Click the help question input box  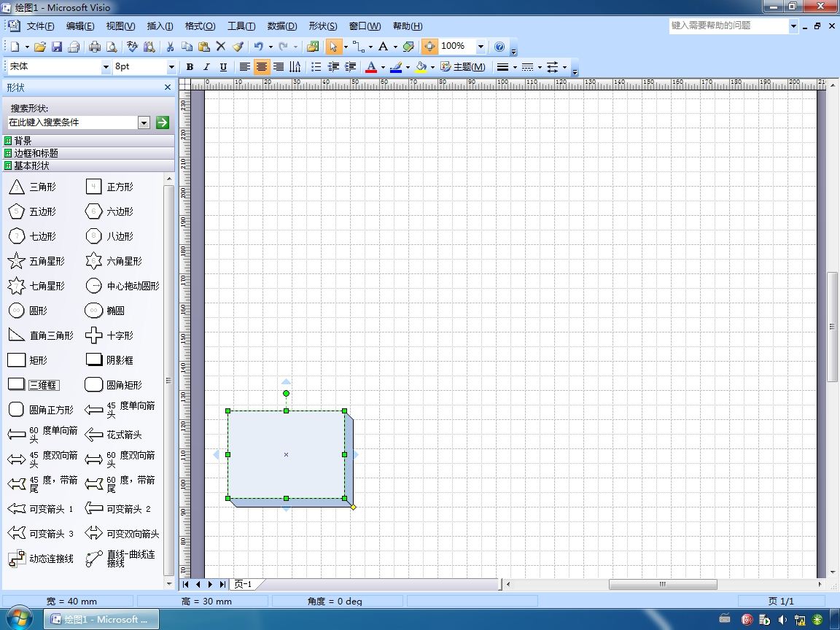click(x=728, y=26)
